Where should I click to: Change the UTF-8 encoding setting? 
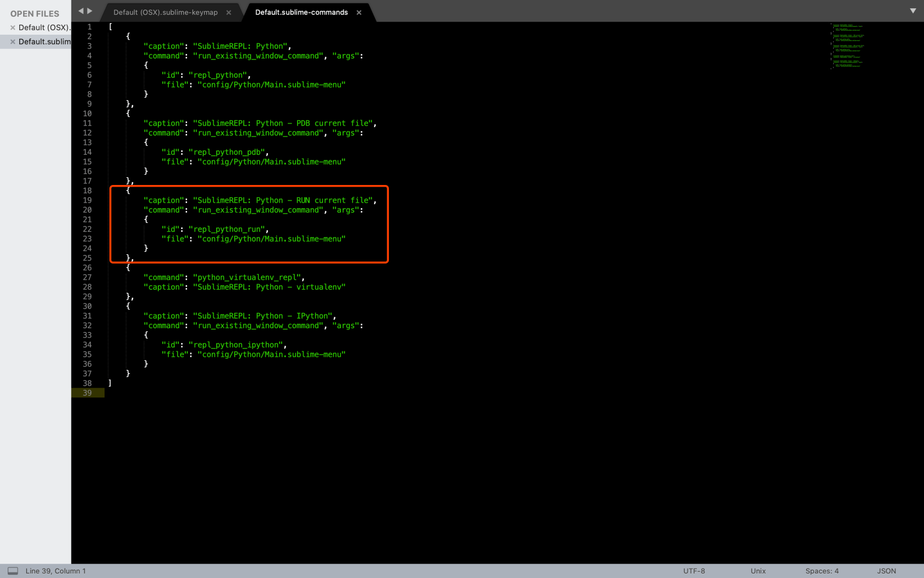coord(694,571)
